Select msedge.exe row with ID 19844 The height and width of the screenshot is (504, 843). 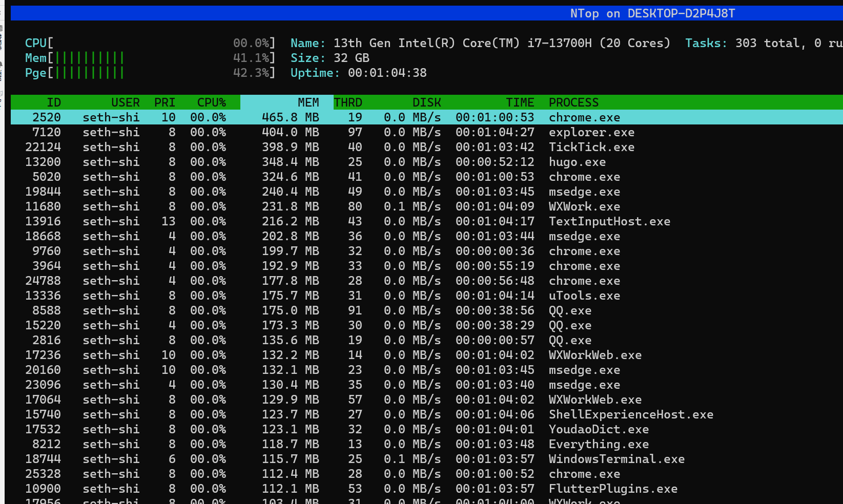click(x=427, y=192)
